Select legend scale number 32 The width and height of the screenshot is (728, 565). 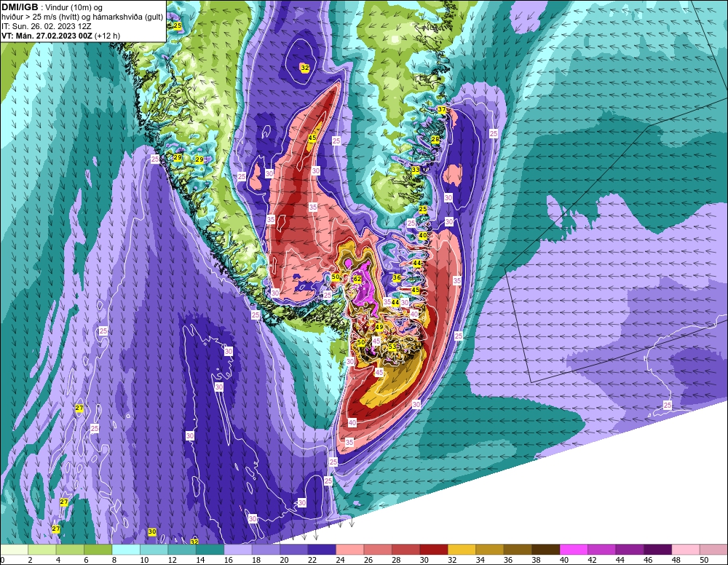pyautogui.click(x=452, y=560)
